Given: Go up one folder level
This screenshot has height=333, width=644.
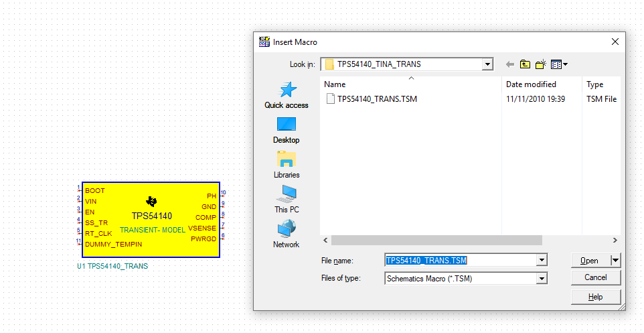Looking at the screenshot, I should pos(525,64).
